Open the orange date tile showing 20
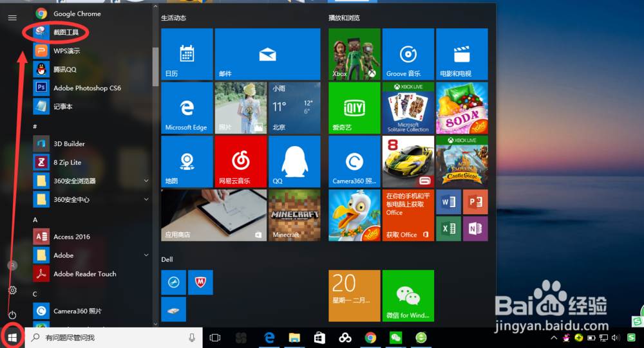The height and width of the screenshot is (348, 644). click(x=354, y=296)
